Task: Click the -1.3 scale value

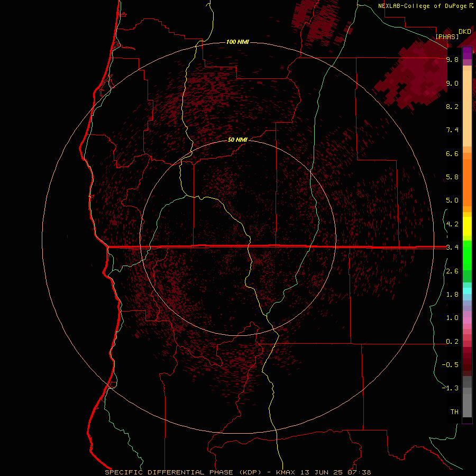Action: 450,389
